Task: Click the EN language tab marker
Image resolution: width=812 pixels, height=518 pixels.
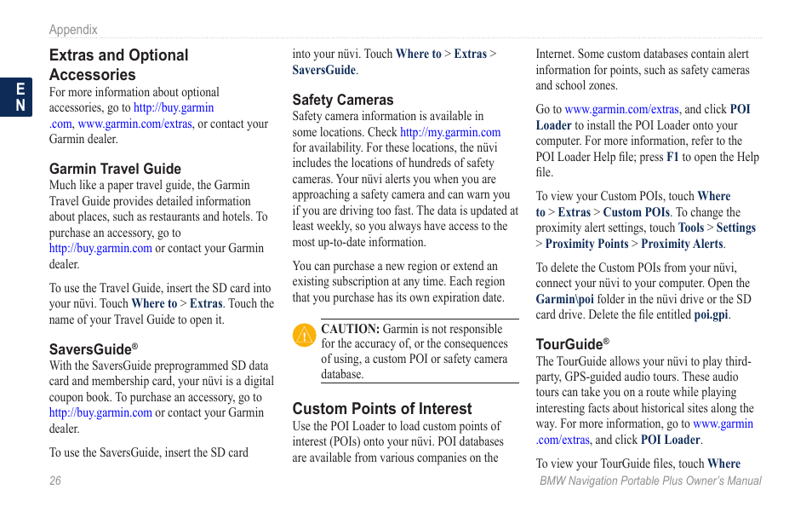Action: tap(16, 97)
